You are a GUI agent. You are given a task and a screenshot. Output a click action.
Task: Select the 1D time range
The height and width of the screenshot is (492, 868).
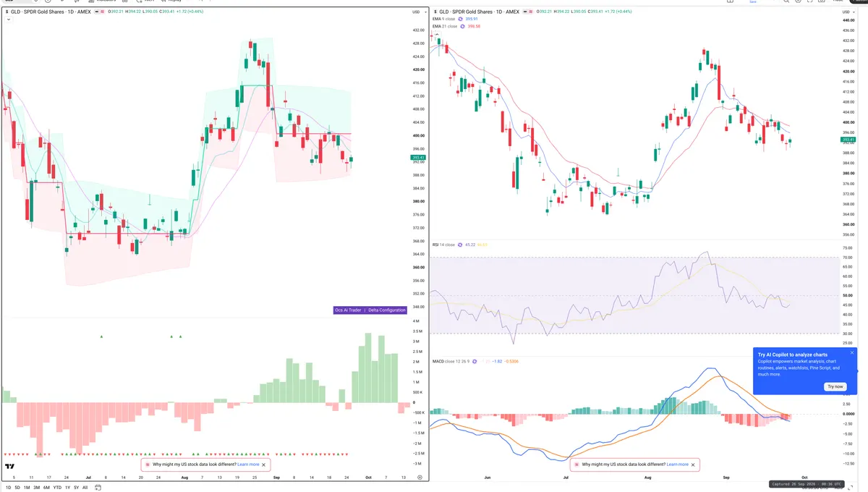9,488
